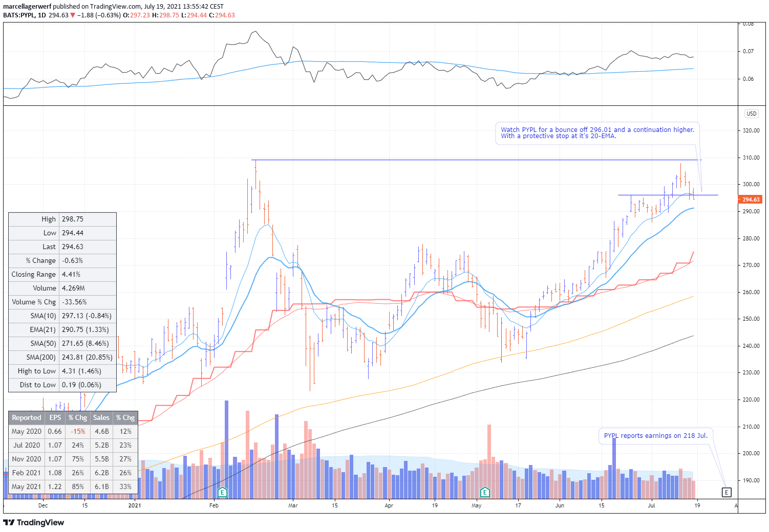
Task: Click the TradingView logo
Action: 34,522
